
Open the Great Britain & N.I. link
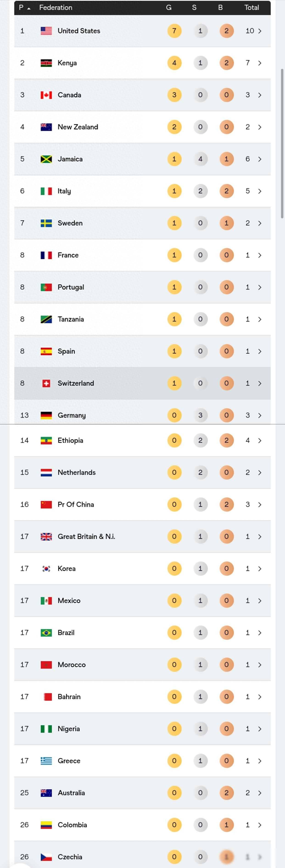pos(86,536)
